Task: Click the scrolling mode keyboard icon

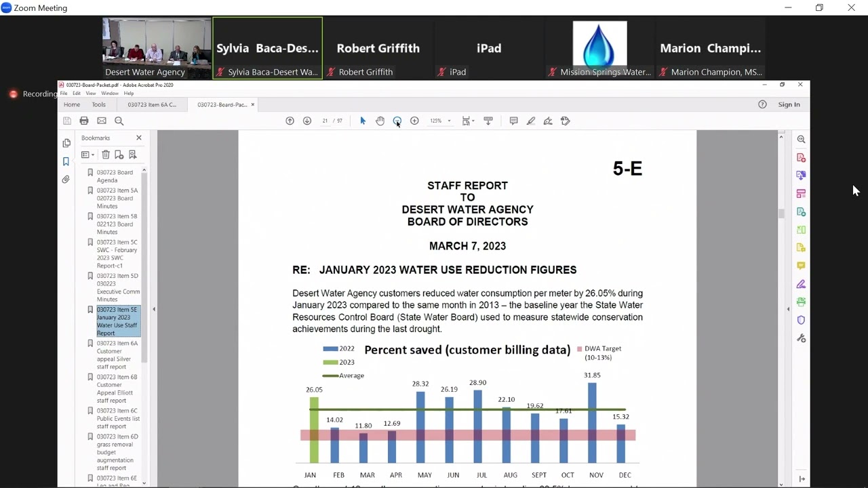Action: [488, 121]
